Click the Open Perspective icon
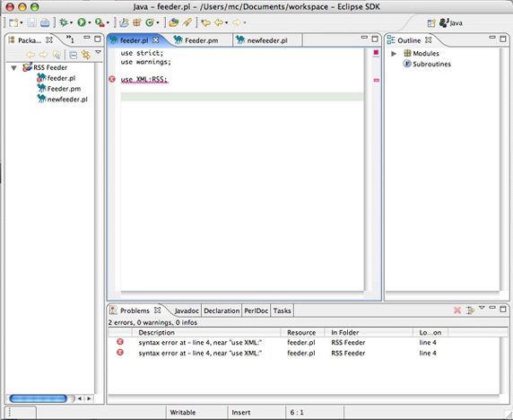The image size is (513, 420). [x=431, y=23]
